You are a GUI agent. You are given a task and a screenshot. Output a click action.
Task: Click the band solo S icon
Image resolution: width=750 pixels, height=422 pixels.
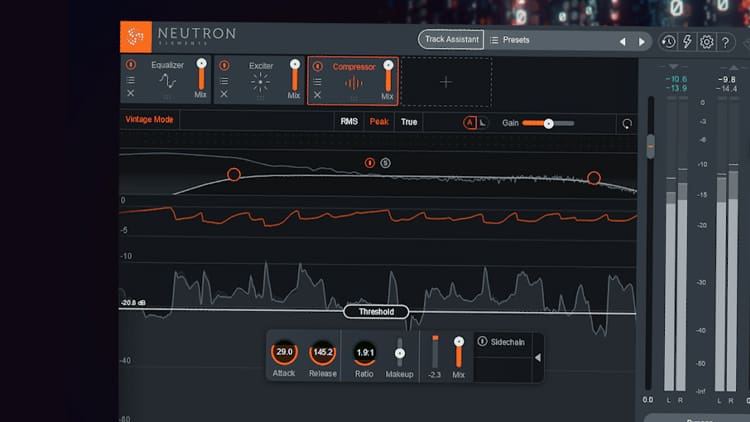386,162
